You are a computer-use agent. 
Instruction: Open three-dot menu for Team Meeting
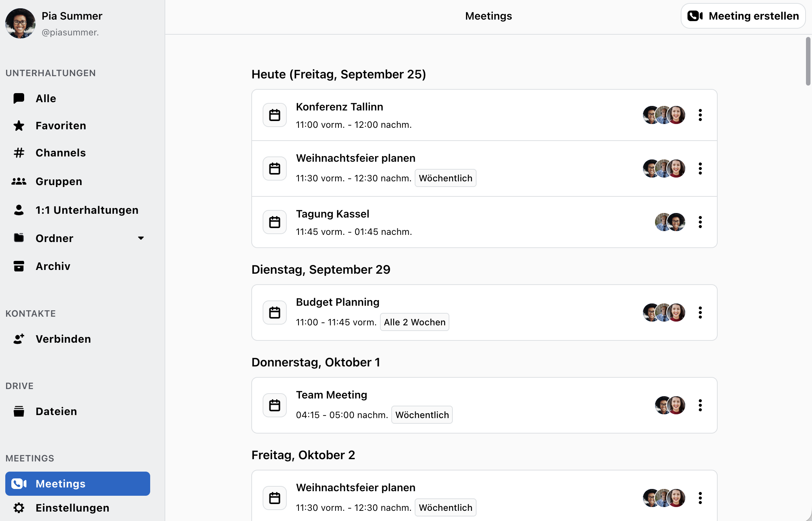point(700,405)
